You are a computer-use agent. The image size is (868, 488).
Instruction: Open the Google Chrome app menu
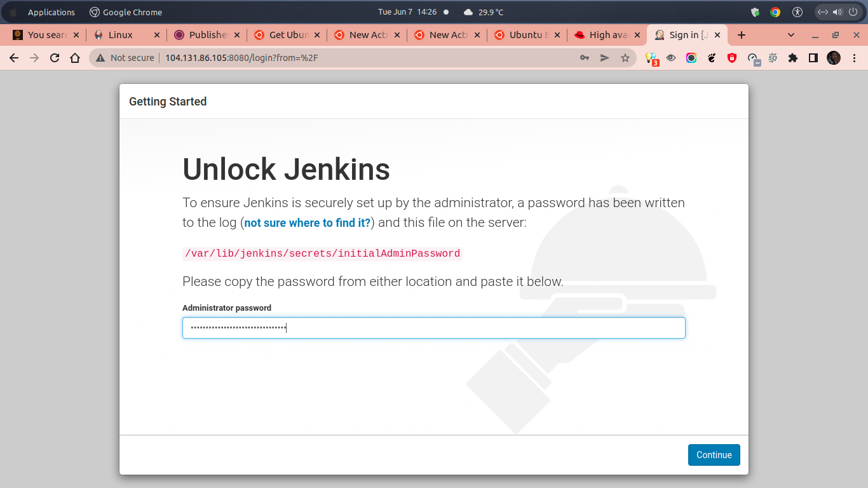[126, 12]
